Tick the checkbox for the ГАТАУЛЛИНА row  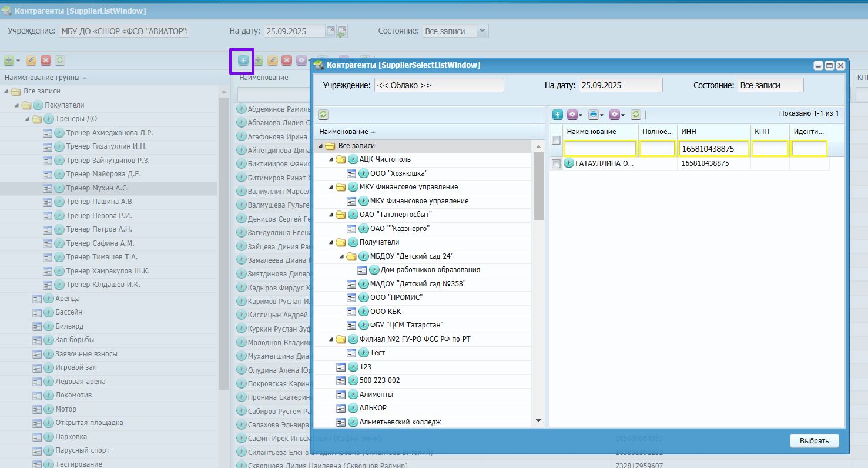(556, 164)
